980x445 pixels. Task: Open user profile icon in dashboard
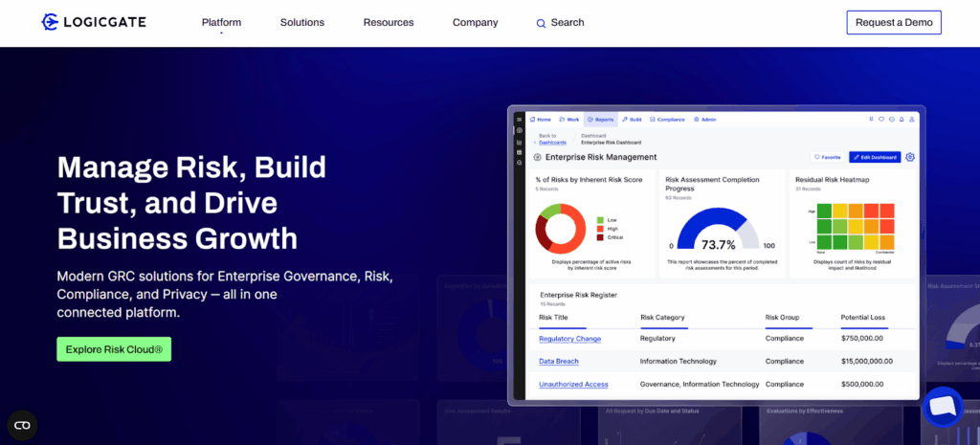pyautogui.click(x=912, y=120)
